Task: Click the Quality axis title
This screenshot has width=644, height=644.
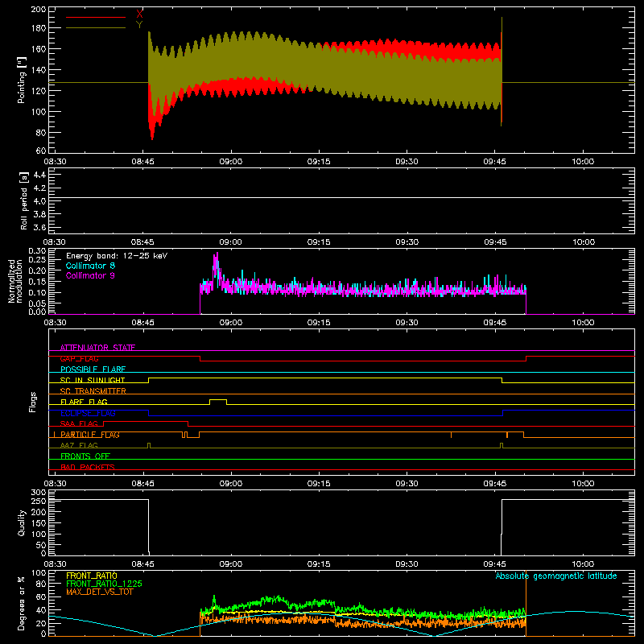Action: pyautogui.click(x=22, y=522)
